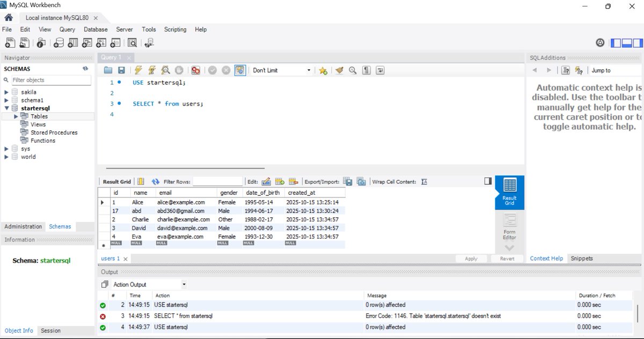Screen dimensions: 644x339
Task: Refresh result grid with the blue arrows icon
Action: [x=156, y=182]
